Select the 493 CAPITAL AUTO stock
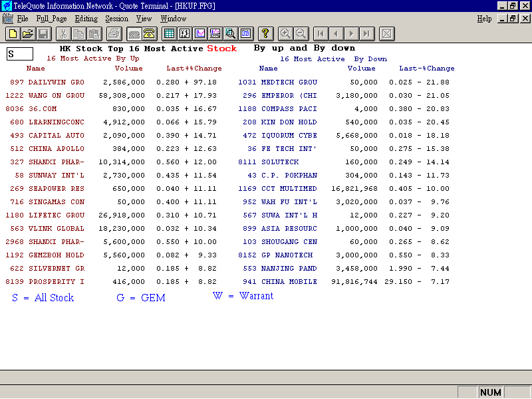 [x=113, y=135]
